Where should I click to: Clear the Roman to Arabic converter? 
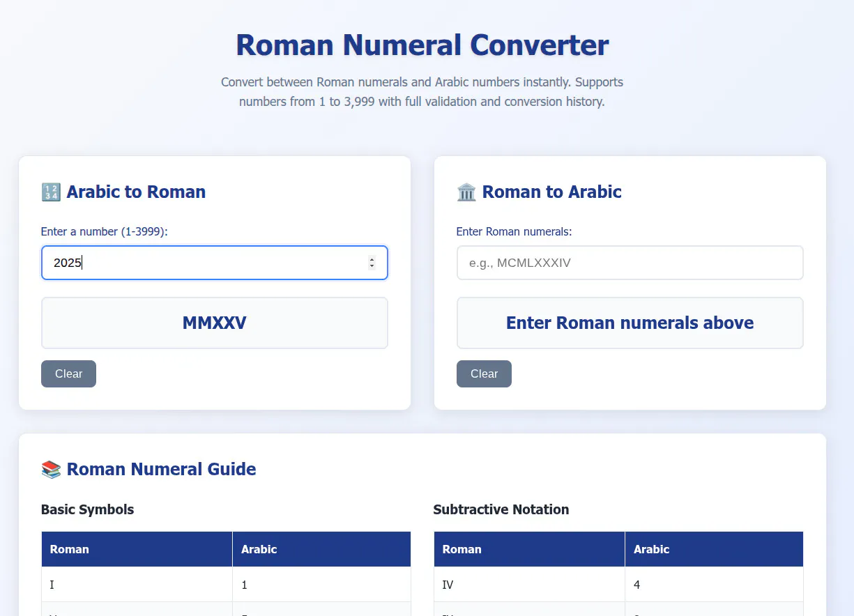[484, 374]
